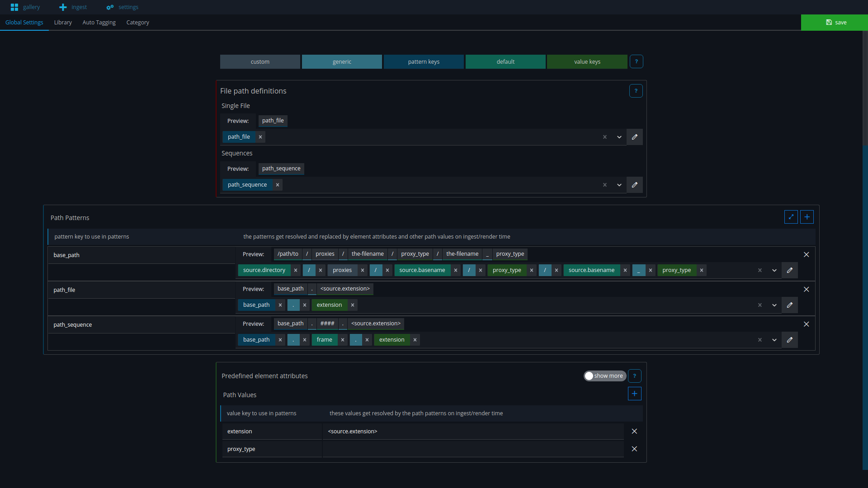The image size is (868, 488).
Task: Expand the Single File path dropdown
Action: (619, 137)
